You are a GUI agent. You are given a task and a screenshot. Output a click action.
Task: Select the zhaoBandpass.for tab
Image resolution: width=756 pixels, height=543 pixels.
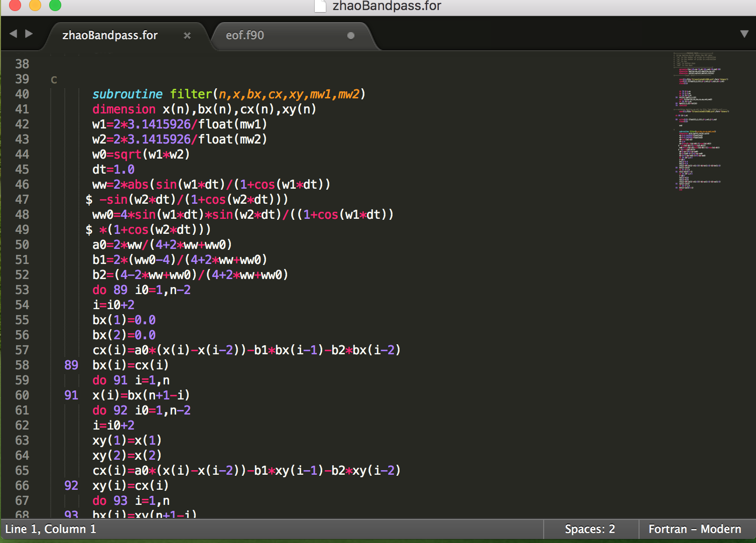click(110, 36)
